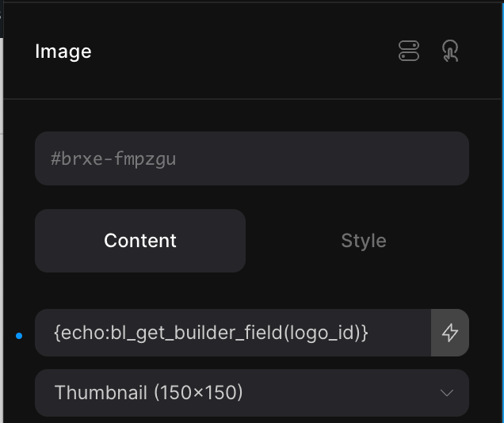
Task: Show conditions settings for the Image element
Action: tap(408, 51)
